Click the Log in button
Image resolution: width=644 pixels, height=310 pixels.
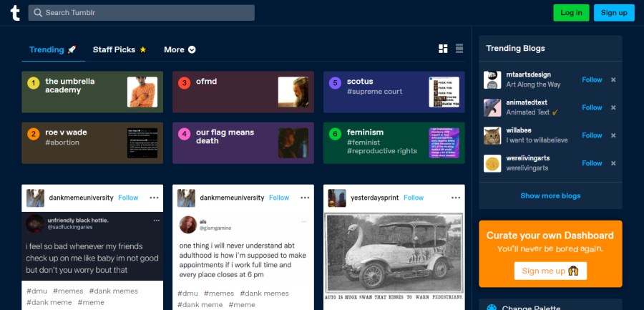point(571,13)
